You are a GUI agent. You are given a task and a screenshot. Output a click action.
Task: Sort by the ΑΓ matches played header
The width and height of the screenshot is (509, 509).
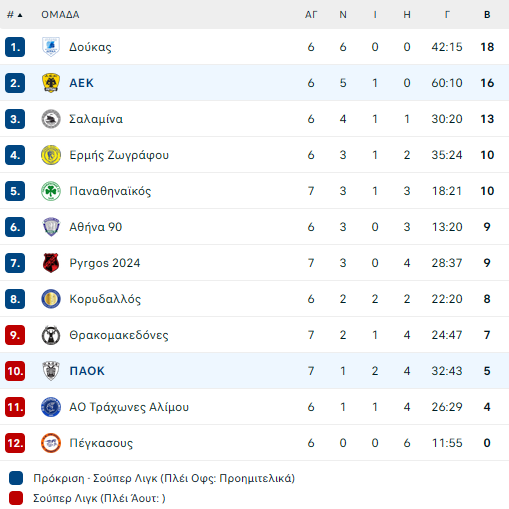pyautogui.click(x=311, y=15)
